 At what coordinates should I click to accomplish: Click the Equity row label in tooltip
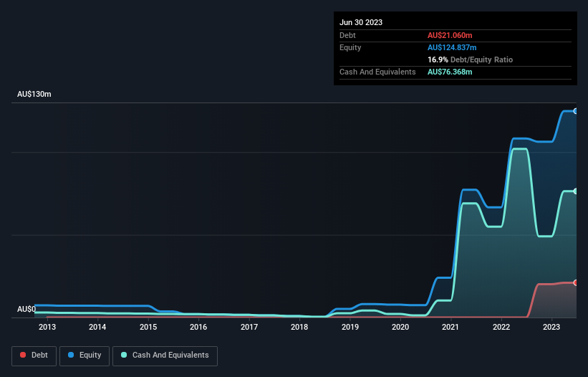(350, 47)
